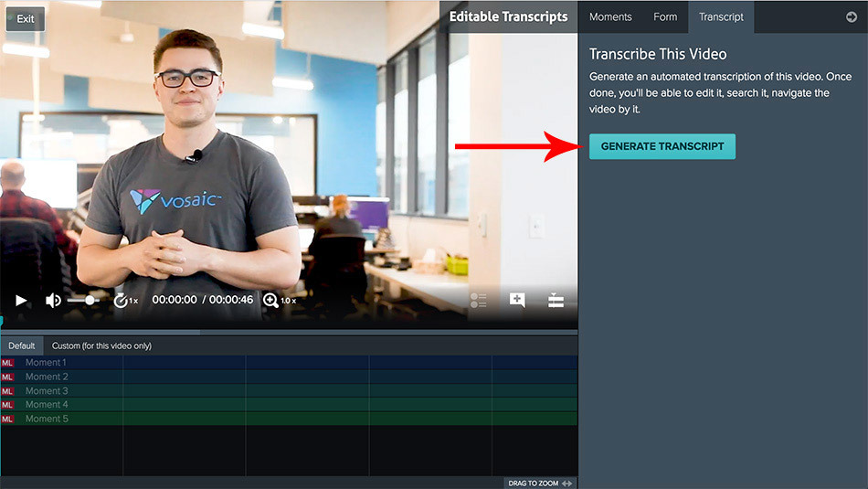Click the ML badge for Moment 5
The image size is (868, 489).
[x=7, y=420]
